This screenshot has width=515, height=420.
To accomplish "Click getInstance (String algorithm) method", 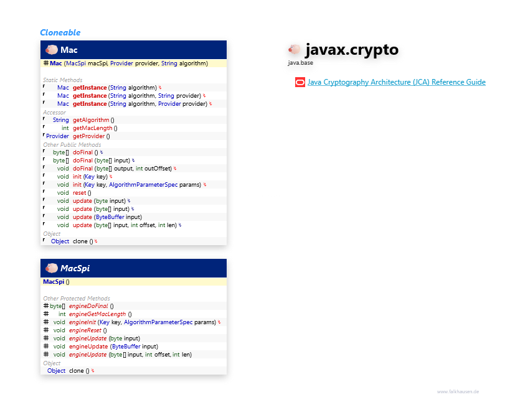I will point(115,88).
